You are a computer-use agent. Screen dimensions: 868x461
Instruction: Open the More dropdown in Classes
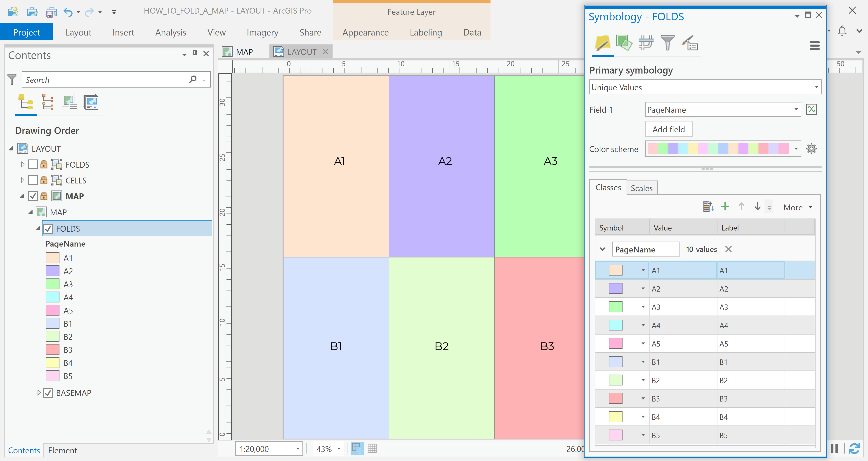798,207
